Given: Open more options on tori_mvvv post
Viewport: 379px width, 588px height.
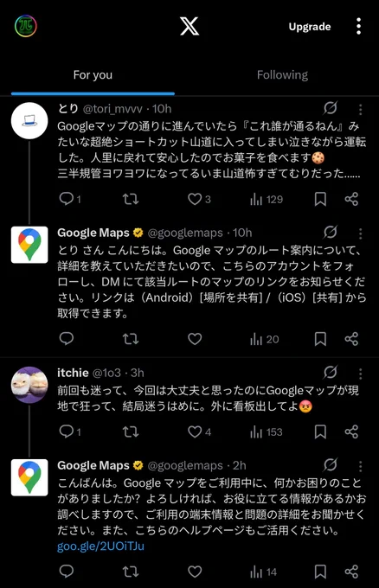Looking at the screenshot, I should click(360, 109).
